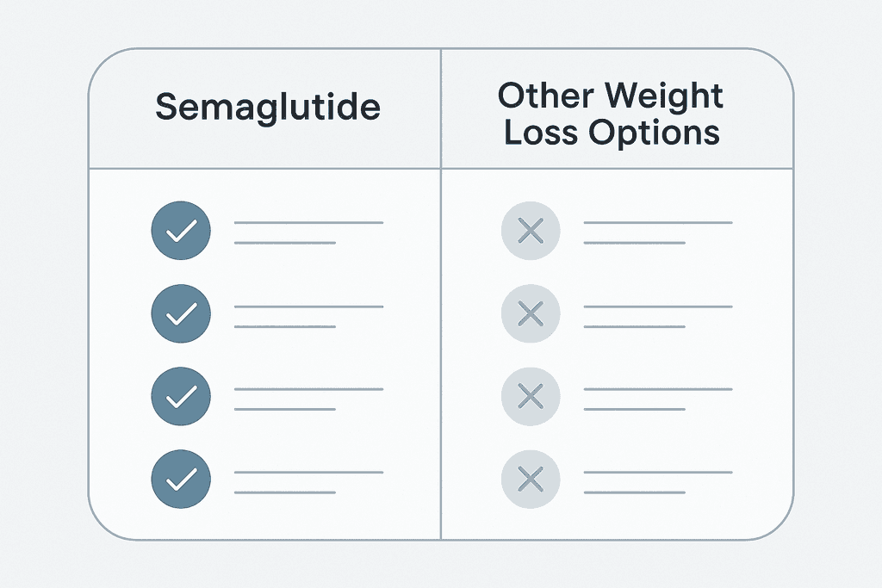The width and height of the screenshot is (882, 588).
Task: Click the third checkmark icon under Semaglutide
Action: [x=181, y=396]
